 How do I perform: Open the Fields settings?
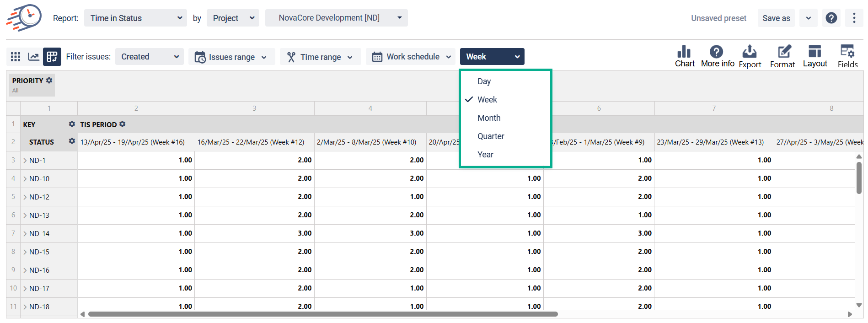(847, 56)
